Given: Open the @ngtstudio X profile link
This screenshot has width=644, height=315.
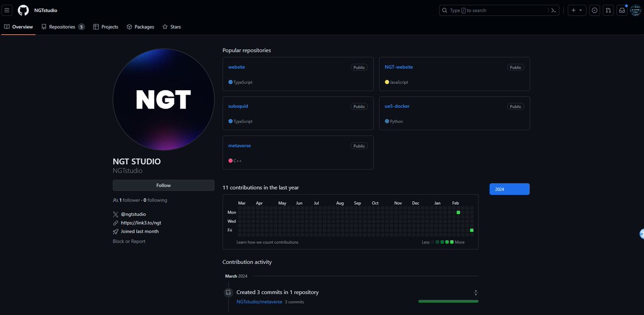Looking at the screenshot, I should coord(134,214).
